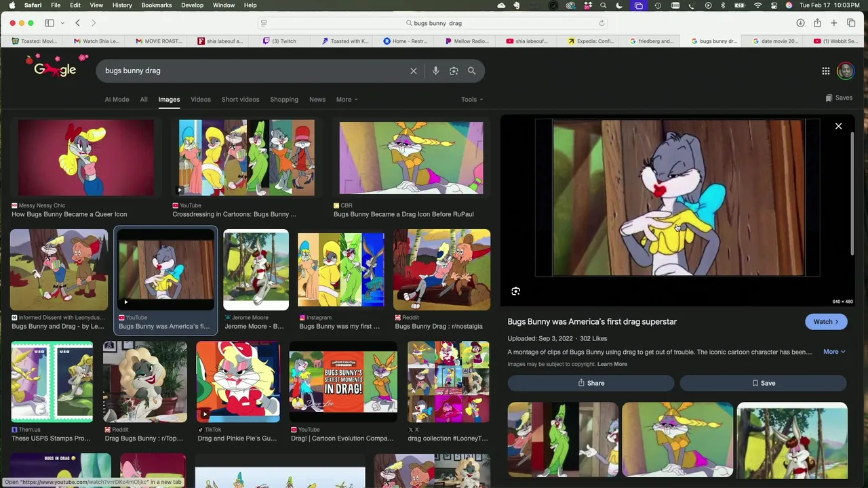Screen dimensions: 868x488
Task: Go back with the back arrow
Action: (77, 23)
